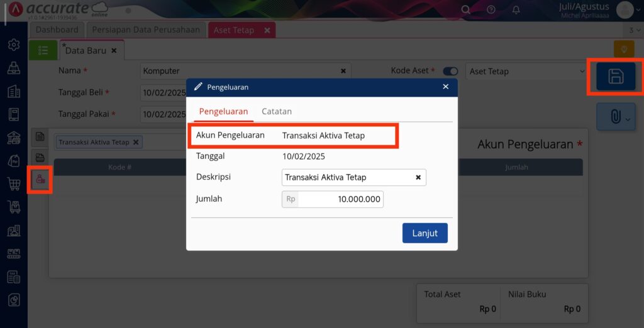
Task: Close the Pengeluaran dialog
Action: (446, 87)
